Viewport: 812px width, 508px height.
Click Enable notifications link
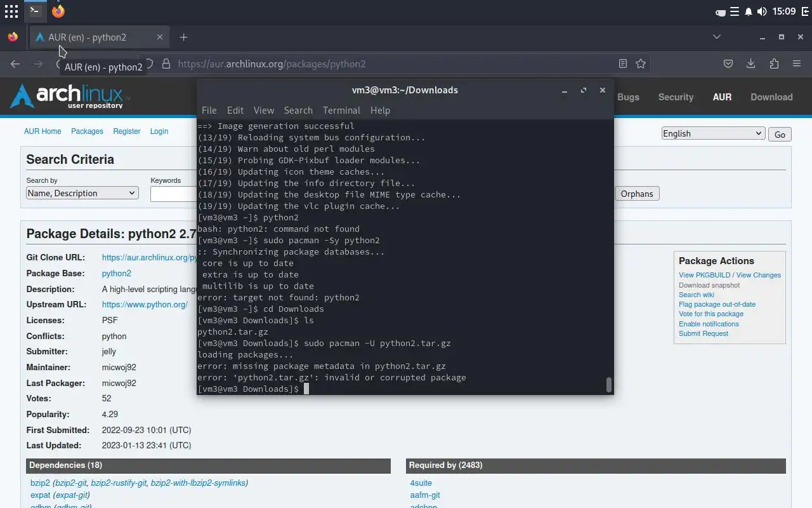(709, 324)
